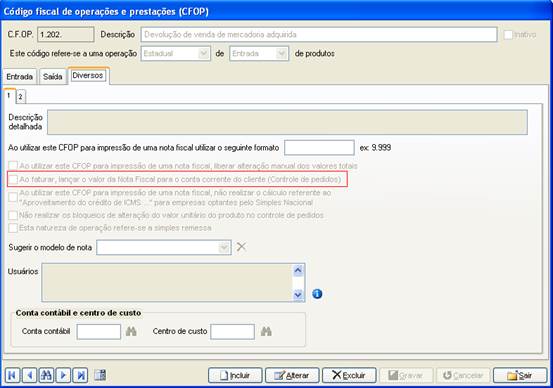Click the Gravar button

[406, 375]
